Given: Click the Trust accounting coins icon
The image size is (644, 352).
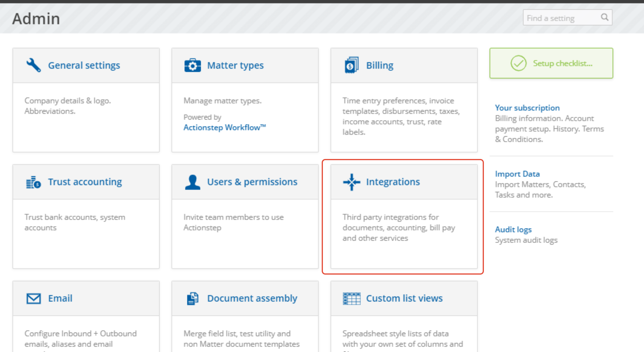Looking at the screenshot, I should [x=33, y=182].
